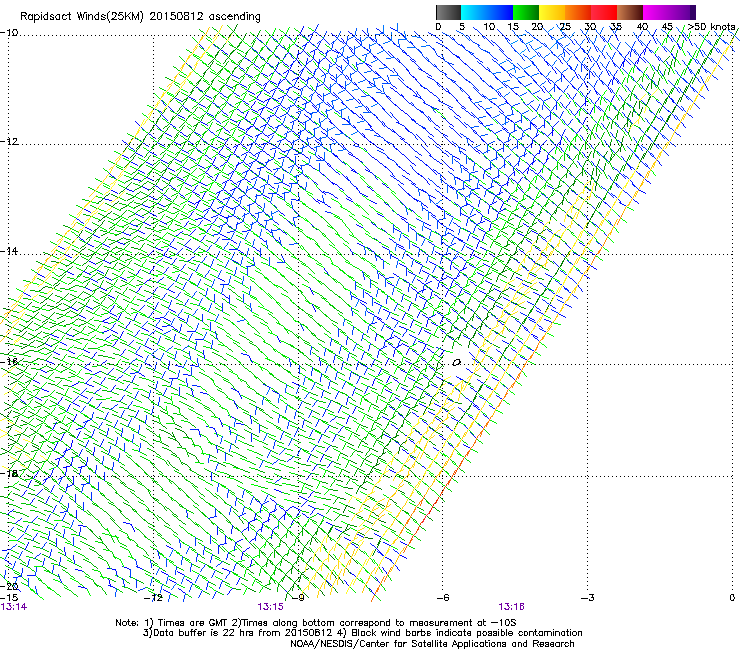
Task: Select the -14 latitude axis label
Action: (x=9, y=252)
